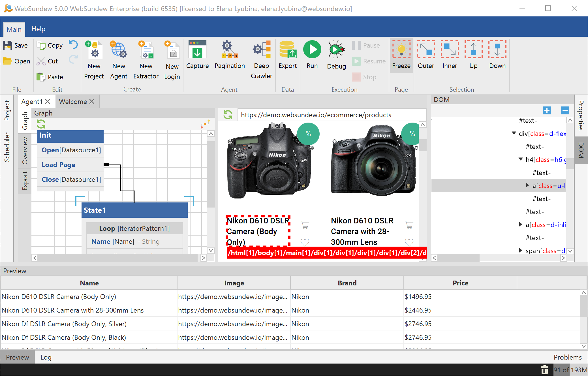
Task: Expand the span element in the DOM tree
Action: 521,250
